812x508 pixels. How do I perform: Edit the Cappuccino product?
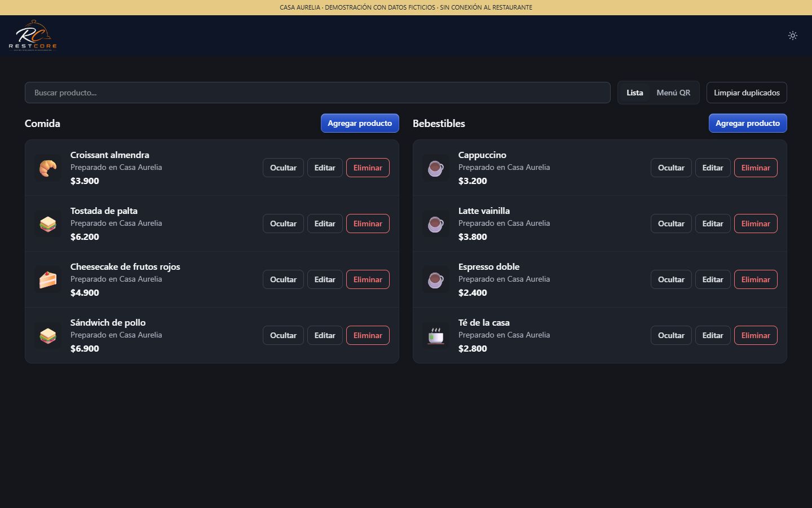coord(713,168)
